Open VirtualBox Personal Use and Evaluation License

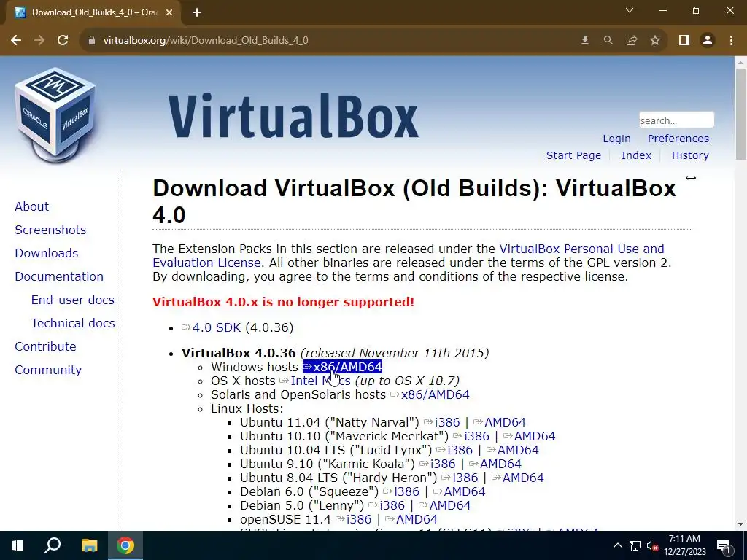pos(581,249)
